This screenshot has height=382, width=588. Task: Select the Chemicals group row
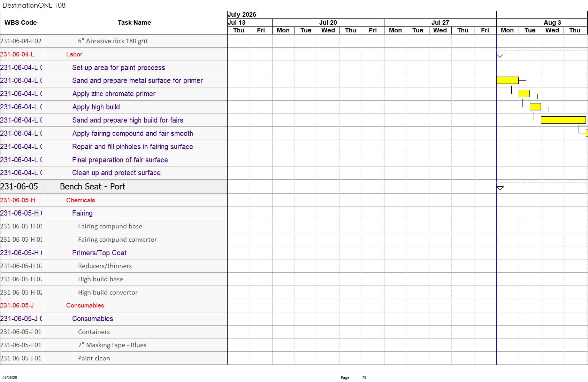(114, 200)
